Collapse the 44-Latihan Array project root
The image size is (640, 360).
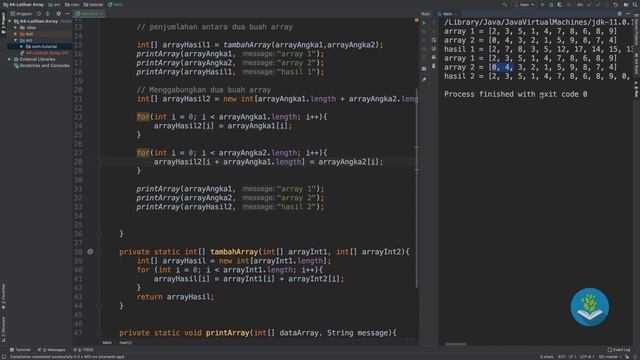pos(10,21)
